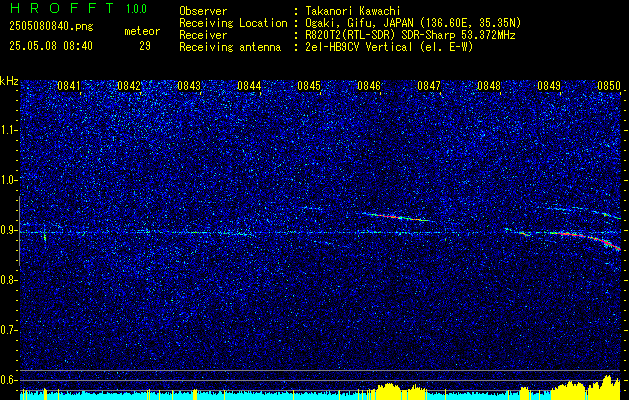This screenshot has height=400, width=629.
Task: Click the yellow signal peak below 0850
Action: 607,387
